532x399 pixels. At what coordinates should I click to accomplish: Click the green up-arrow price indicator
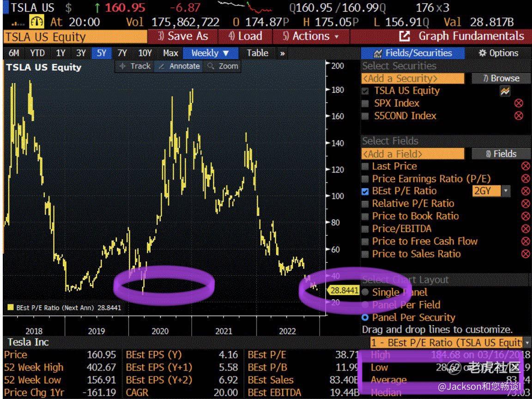tap(97, 7)
